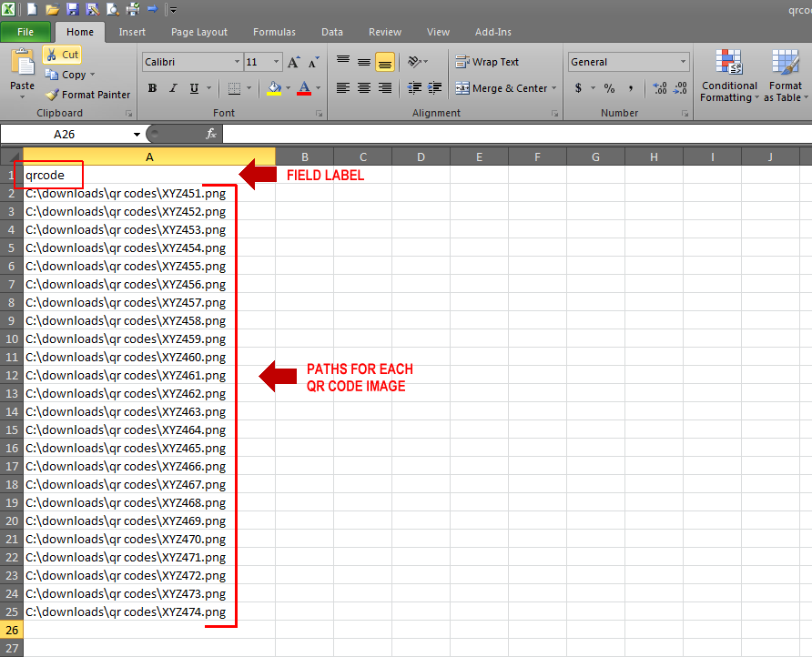Set Top Align for cell
This screenshot has width=812, height=657.
pyautogui.click(x=343, y=62)
